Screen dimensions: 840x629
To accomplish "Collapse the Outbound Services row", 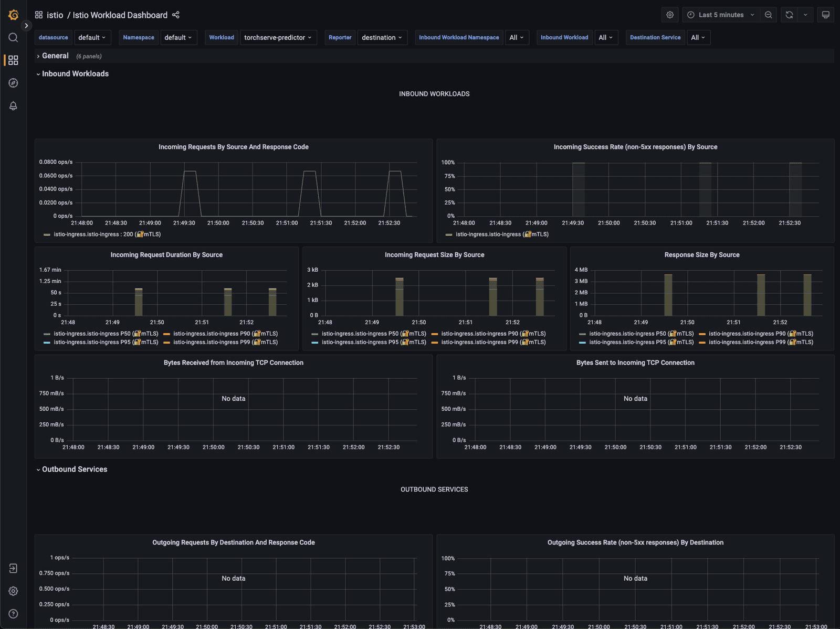I will tap(74, 470).
